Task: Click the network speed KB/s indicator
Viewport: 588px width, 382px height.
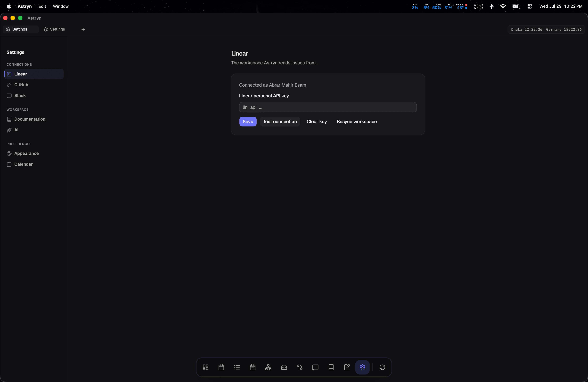Action: 478,6
